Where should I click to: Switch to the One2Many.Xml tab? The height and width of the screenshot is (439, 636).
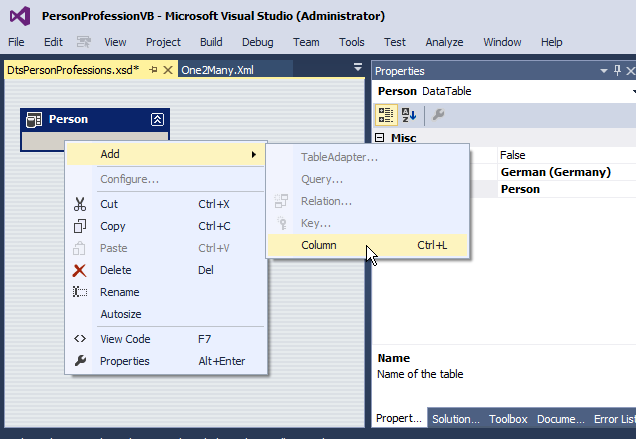point(235,70)
